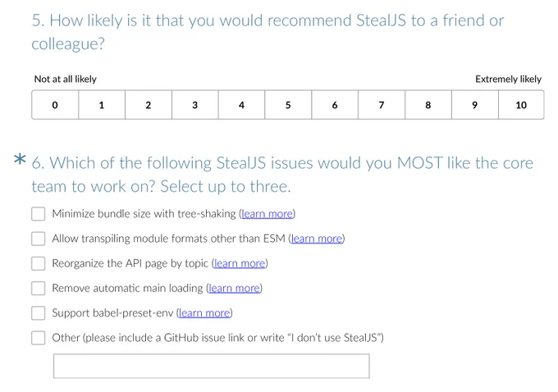Choose rating 10 Extremely likely
Image resolution: width=558 pixels, height=392 pixels.
pyautogui.click(x=521, y=105)
